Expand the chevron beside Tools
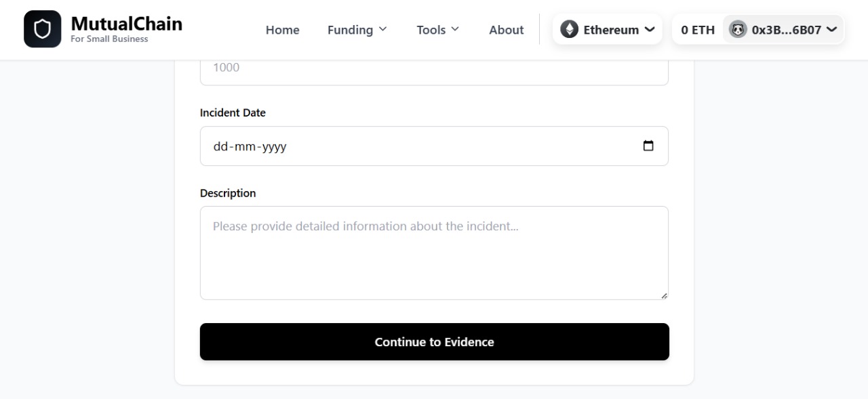 (x=455, y=29)
